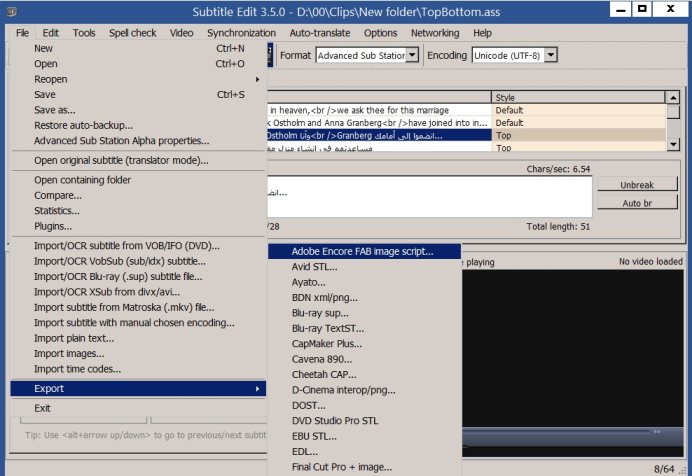Screen dimensions: 692x476
Task: Select Import/OCR XSub from divx/avi...
Action: [x=139, y=292]
